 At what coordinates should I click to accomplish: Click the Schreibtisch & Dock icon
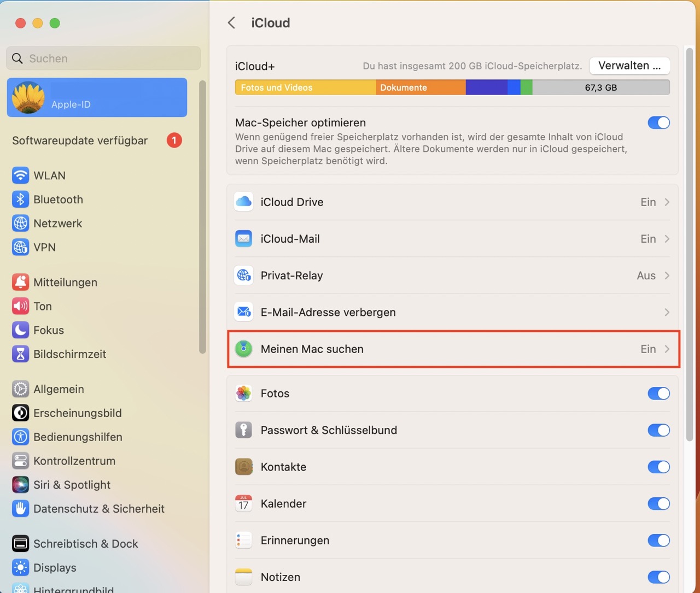coord(20,544)
